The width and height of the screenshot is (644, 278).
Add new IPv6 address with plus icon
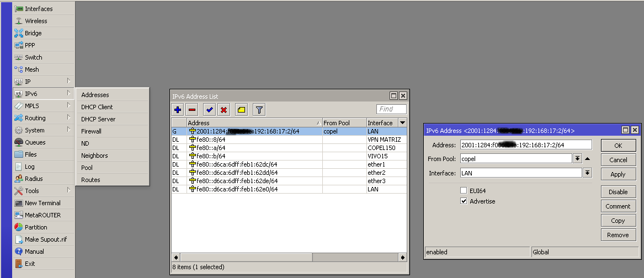pos(178,110)
